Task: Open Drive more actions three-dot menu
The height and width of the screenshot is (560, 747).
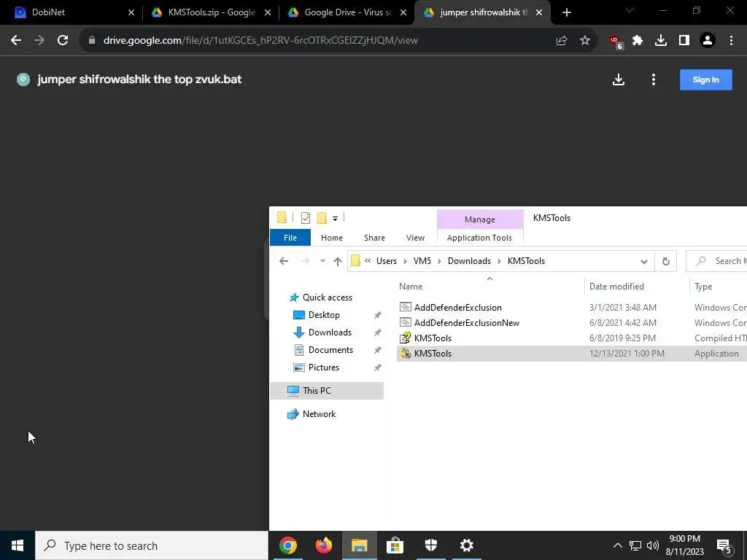Action: click(654, 79)
